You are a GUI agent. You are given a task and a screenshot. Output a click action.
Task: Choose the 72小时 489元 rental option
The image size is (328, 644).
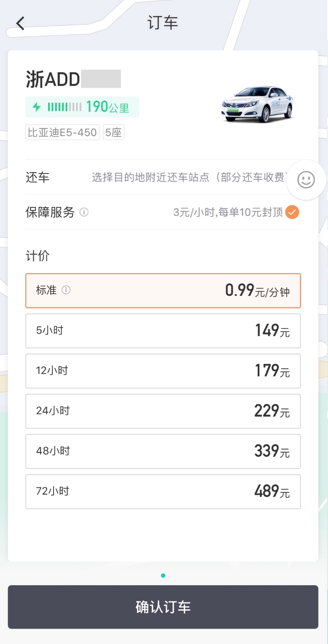[163, 492]
